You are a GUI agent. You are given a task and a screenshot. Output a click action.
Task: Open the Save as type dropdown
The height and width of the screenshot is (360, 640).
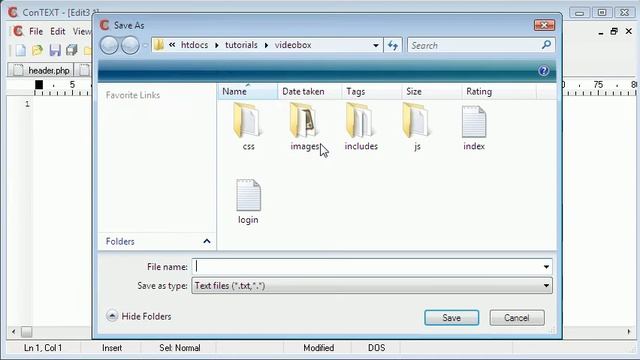tap(546, 286)
